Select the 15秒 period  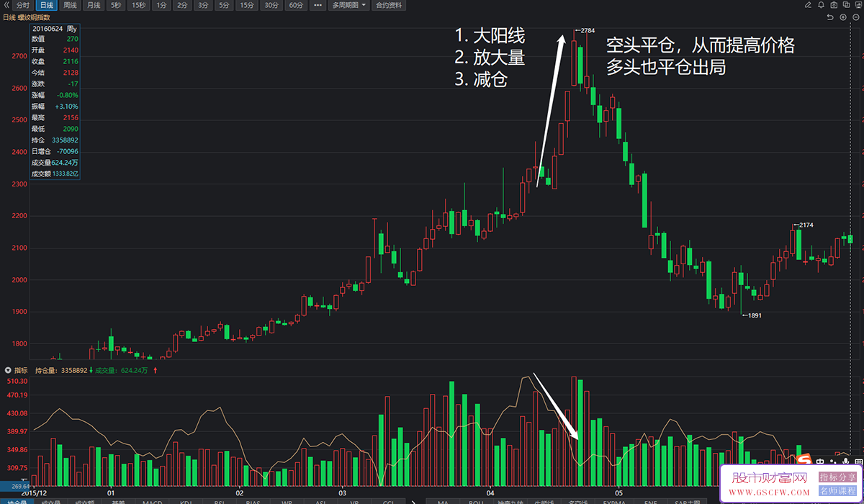point(139,5)
